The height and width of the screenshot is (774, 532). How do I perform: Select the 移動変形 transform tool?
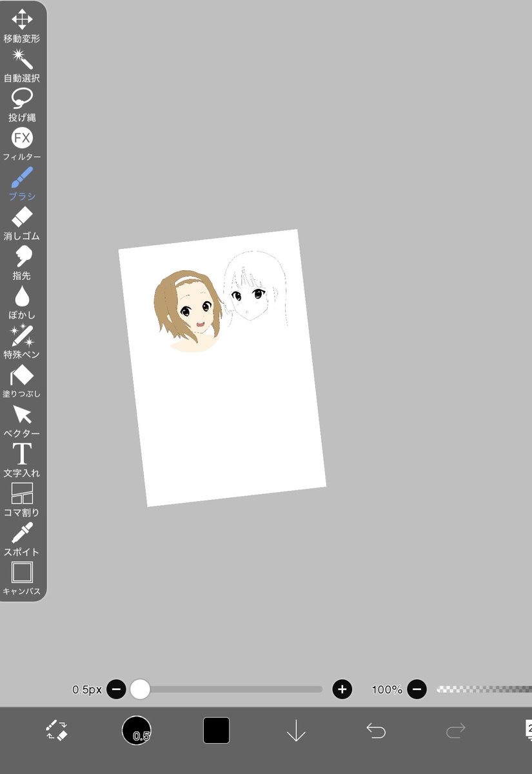[x=22, y=26]
